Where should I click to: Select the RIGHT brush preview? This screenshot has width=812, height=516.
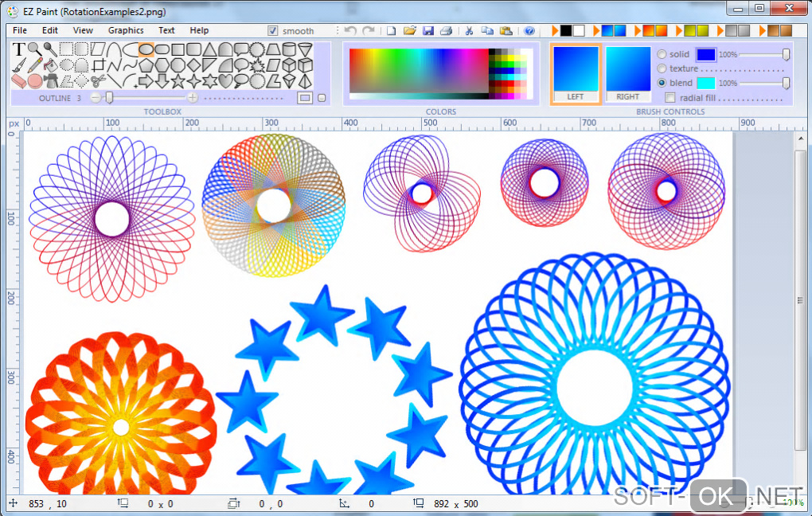click(627, 74)
